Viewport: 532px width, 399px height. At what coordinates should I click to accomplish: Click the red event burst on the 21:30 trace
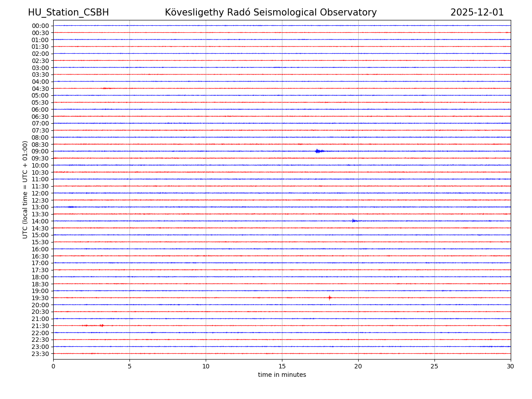pyautogui.click(x=101, y=325)
